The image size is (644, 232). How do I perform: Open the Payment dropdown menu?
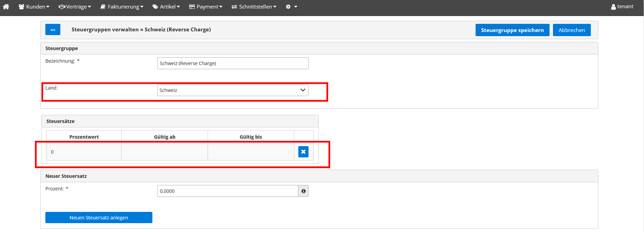[x=206, y=6]
